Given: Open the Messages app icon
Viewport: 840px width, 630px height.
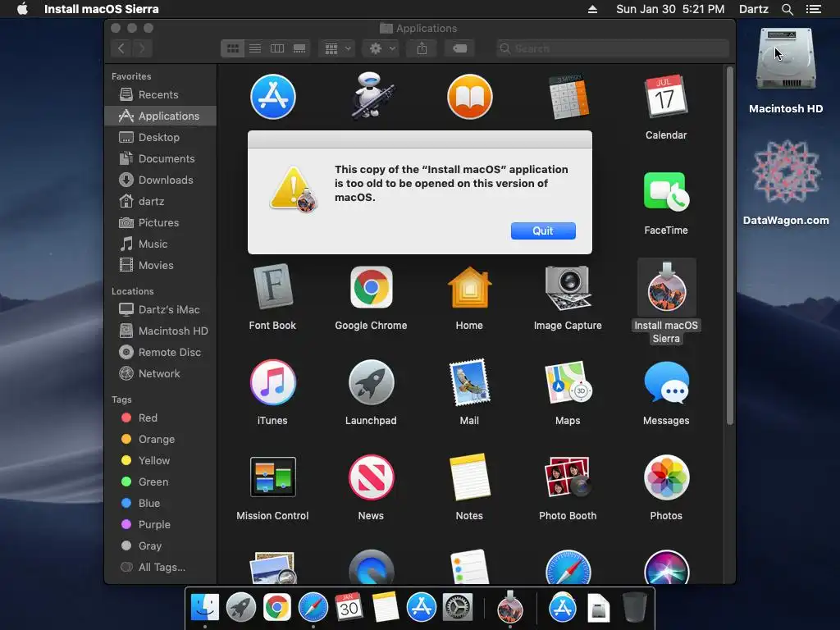Looking at the screenshot, I should coord(666,382).
